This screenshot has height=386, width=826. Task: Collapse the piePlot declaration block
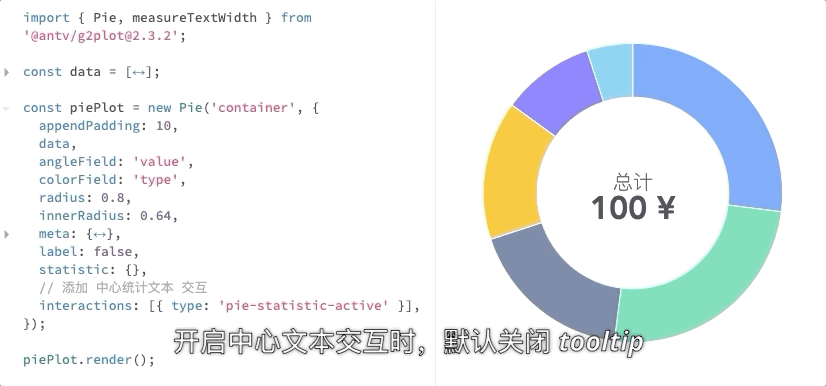pos(6,108)
